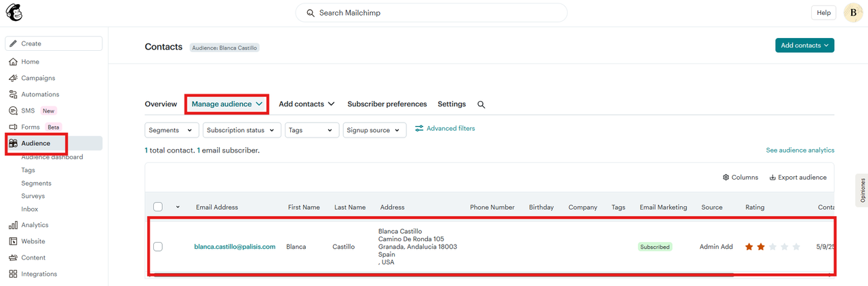Click the Advanced filters link

tap(445, 128)
